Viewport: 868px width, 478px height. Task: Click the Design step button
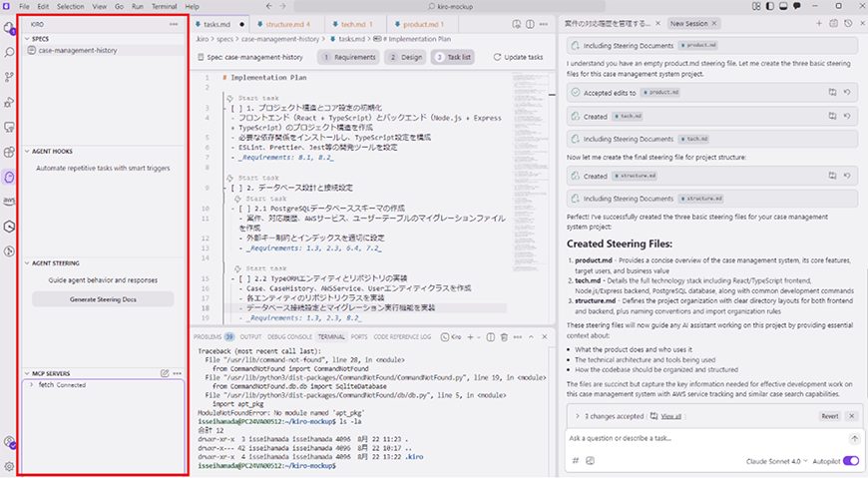point(406,57)
